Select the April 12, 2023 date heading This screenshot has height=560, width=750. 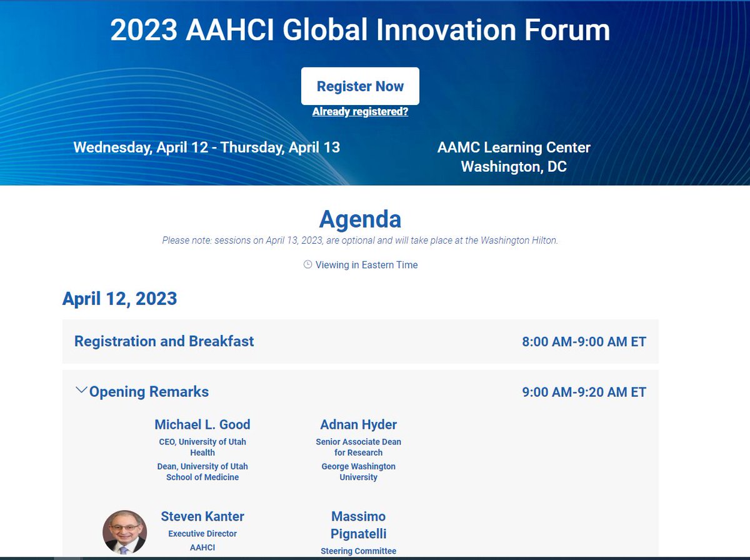coord(118,298)
